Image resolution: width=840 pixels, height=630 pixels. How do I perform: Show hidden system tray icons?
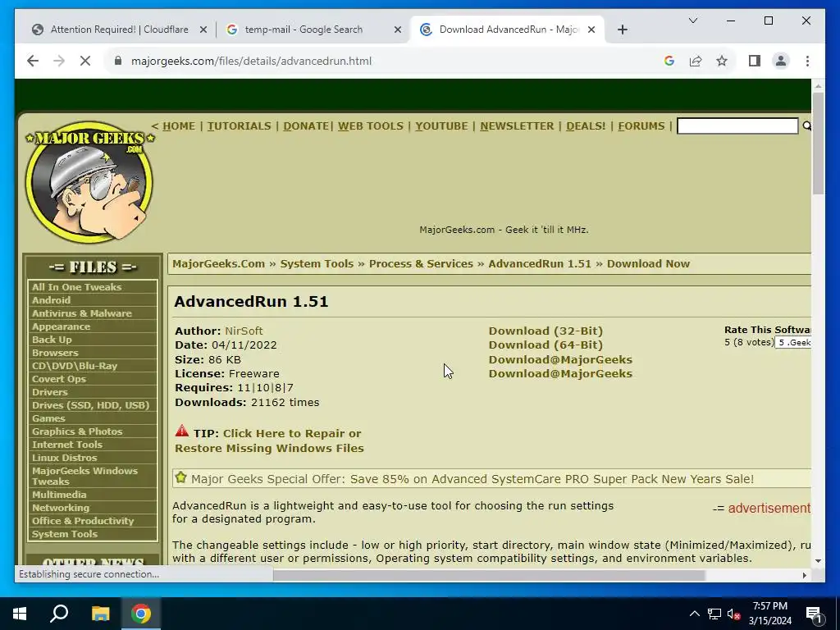point(694,614)
